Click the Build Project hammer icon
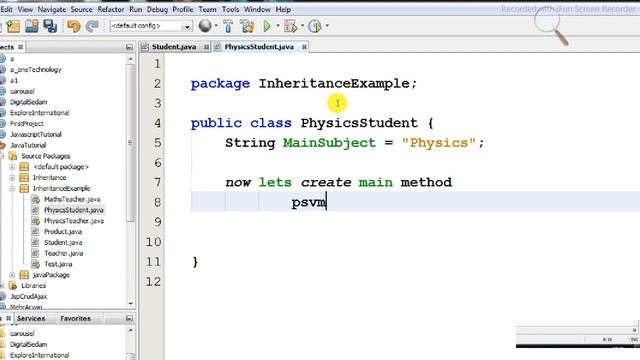 pos(228,26)
